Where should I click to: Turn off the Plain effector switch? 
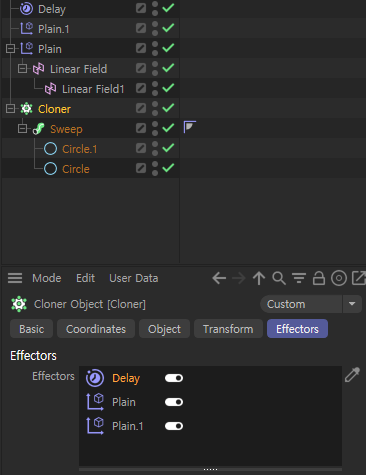tap(174, 402)
